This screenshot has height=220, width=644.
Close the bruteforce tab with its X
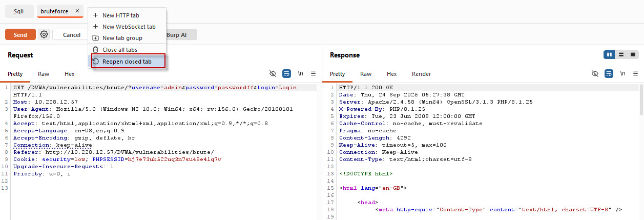point(77,11)
